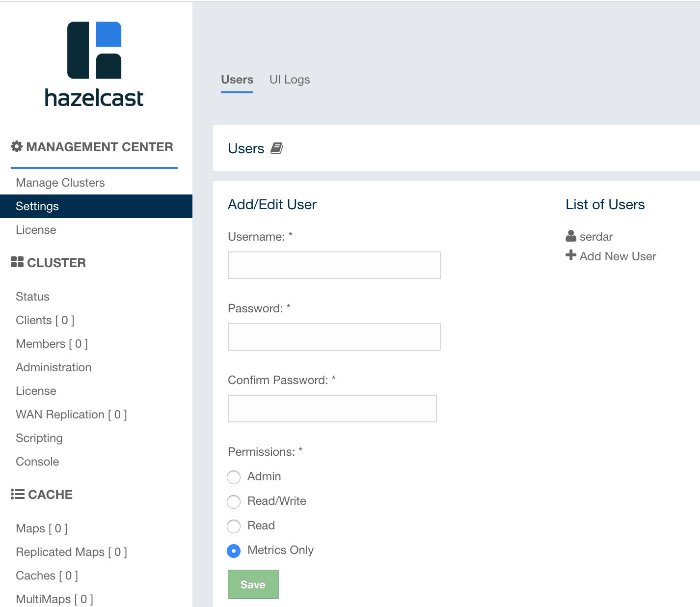Focus the Username input field

tap(334, 265)
